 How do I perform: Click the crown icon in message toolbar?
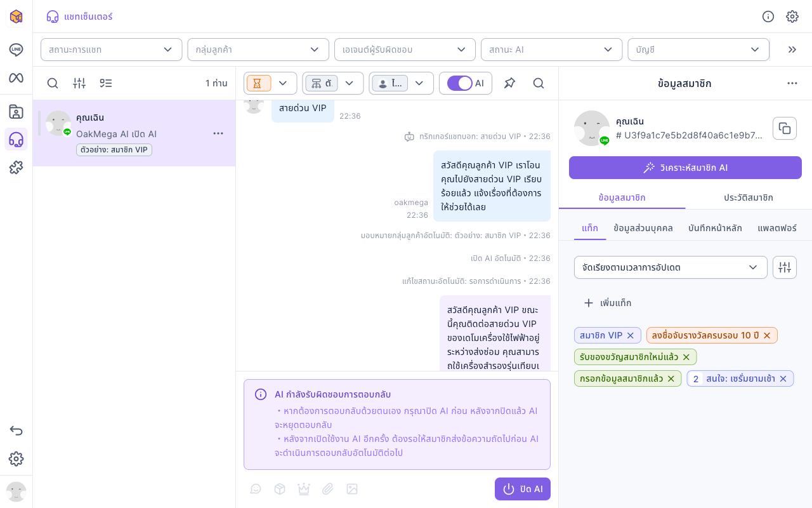[x=304, y=489]
